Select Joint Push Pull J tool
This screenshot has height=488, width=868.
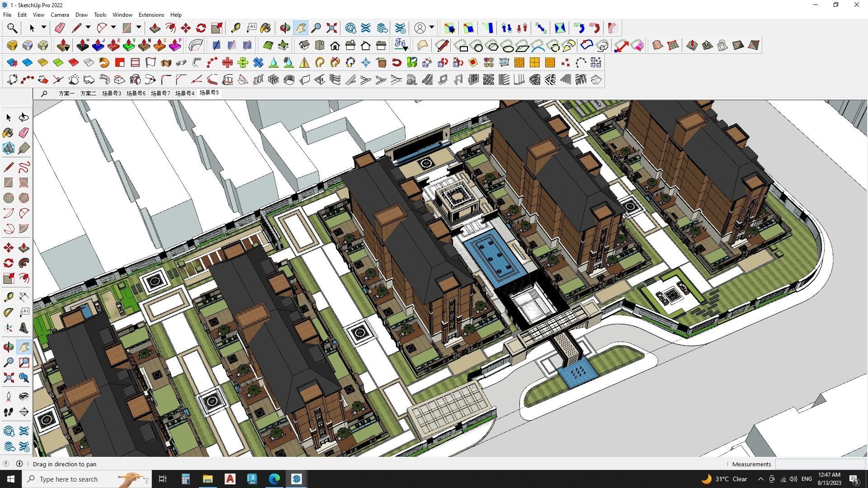click(x=98, y=45)
